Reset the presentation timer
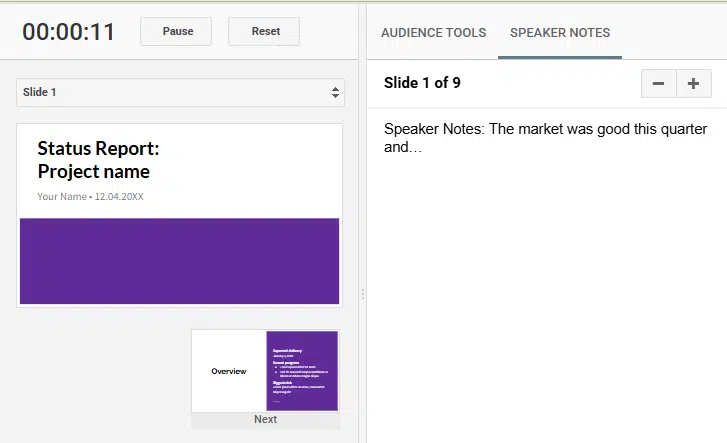727x443 pixels. click(265, 31)
